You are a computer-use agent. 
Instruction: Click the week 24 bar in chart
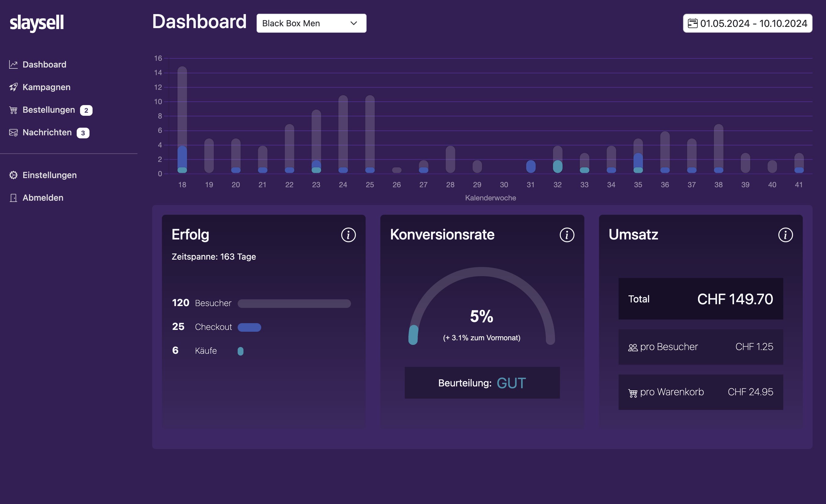343,134
